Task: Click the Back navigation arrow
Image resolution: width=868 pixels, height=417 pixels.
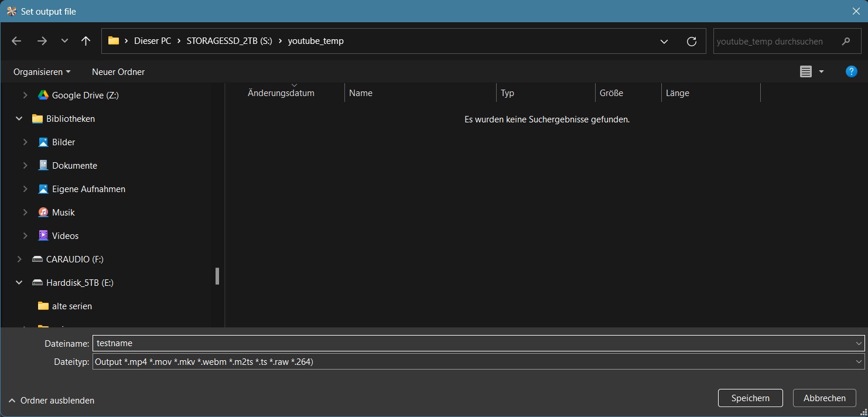Action: [16, 41]
